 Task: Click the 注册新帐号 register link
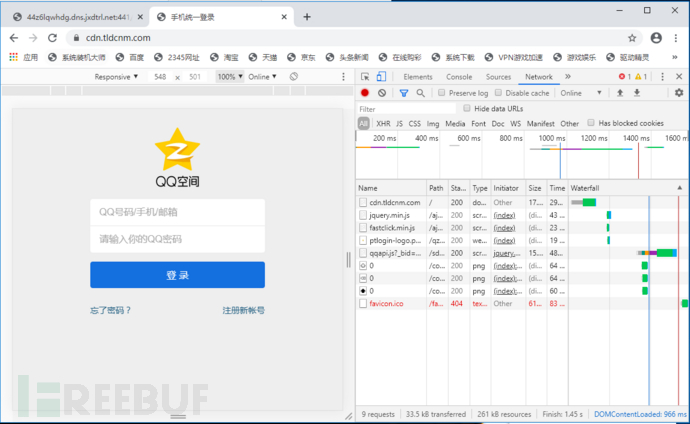tap(243, 310)
